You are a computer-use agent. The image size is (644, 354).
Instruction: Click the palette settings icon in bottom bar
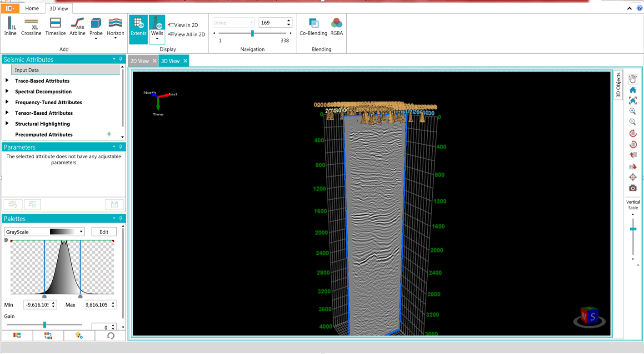tap(79, 335)
